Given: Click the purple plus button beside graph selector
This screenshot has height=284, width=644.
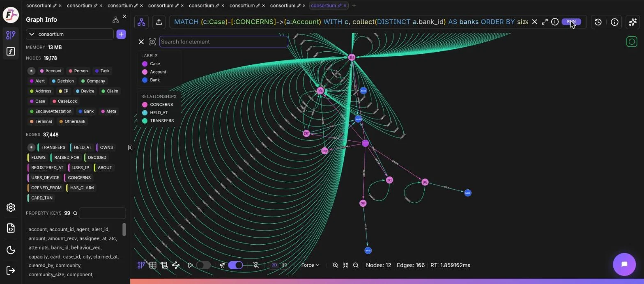Looking at the screenshot, I should [x=121, y=34].
